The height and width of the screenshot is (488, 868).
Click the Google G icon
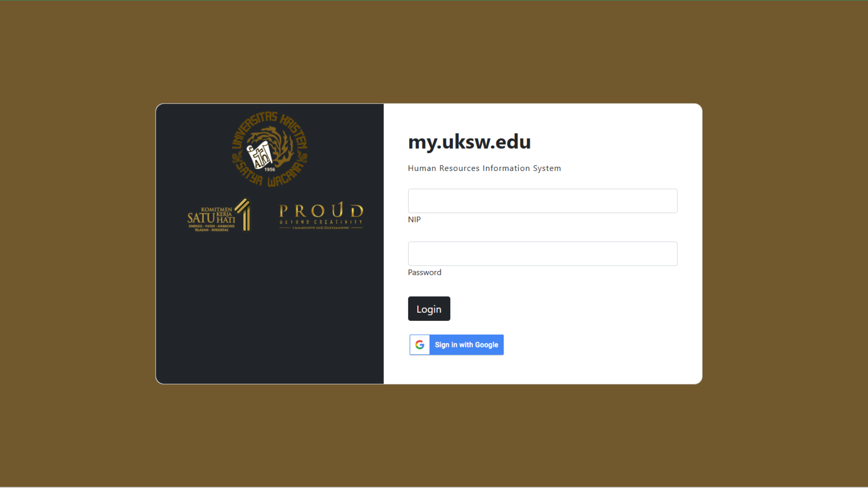click(x=420, y=345)
